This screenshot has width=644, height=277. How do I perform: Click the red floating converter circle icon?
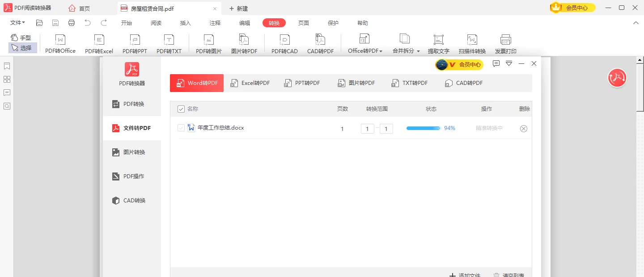click(617, 78)
